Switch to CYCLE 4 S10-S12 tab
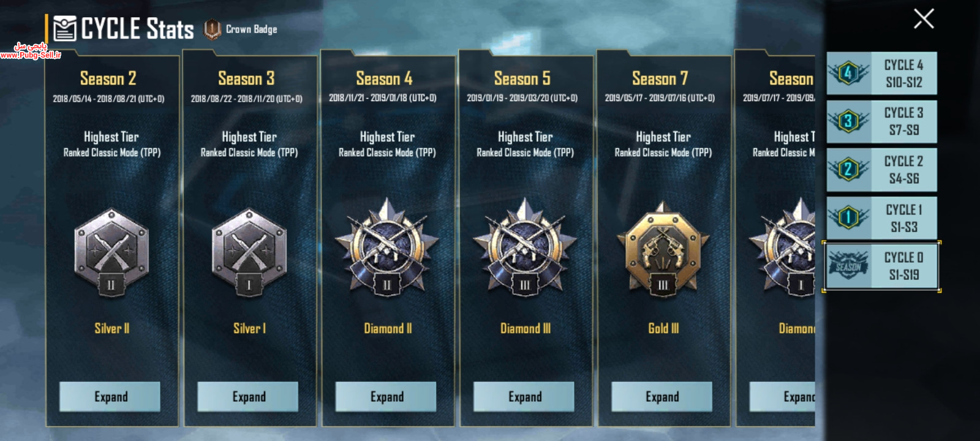The image size is (980, 441). coord(882,73)
